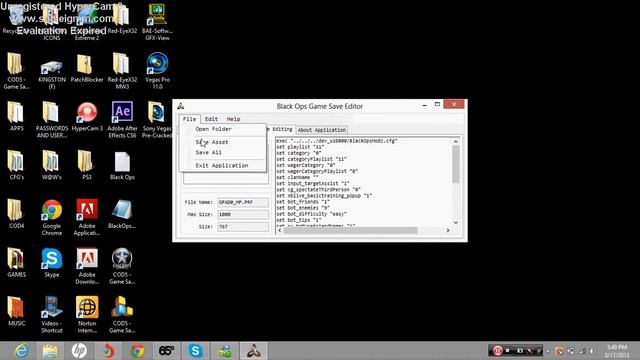The height and width of the screenshot is (360, 640).
Task: Open Chrome from the taskbar
Action: point(137,351)
